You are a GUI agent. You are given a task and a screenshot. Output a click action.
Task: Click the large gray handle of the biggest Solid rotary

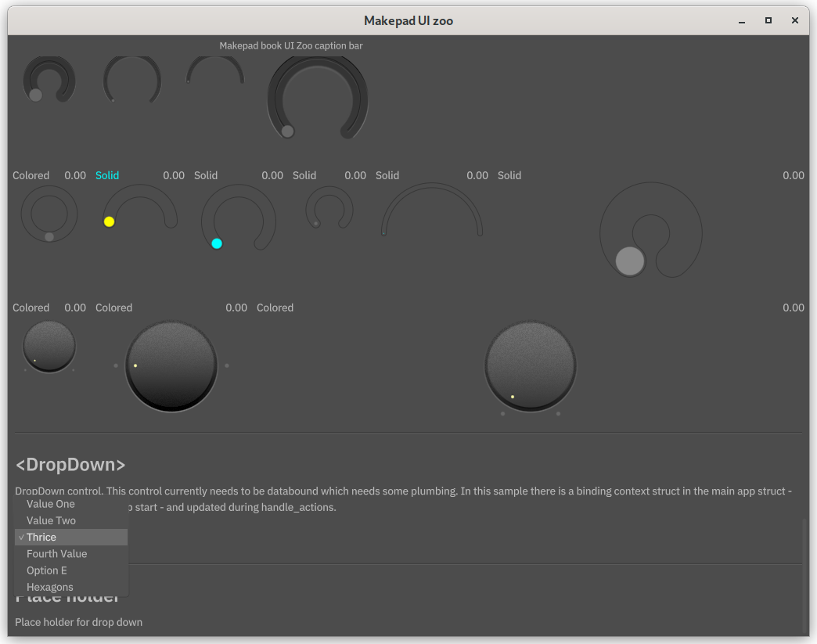[x=630, y=261]
